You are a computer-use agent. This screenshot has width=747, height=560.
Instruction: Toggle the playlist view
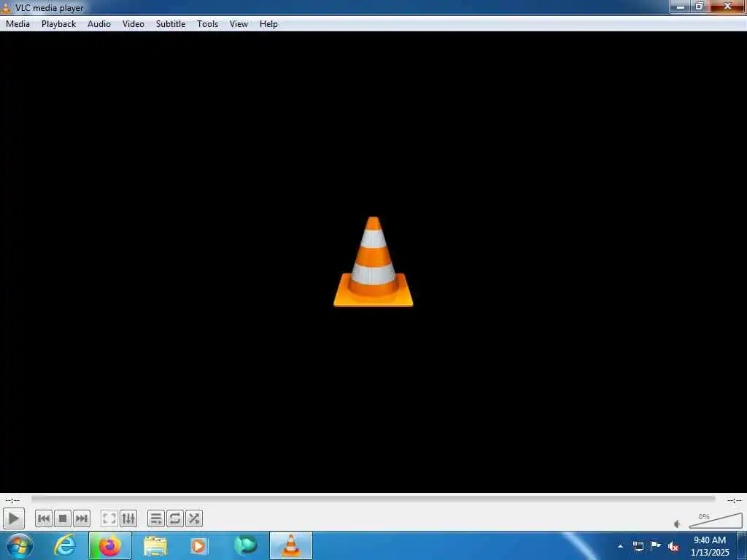point(156,518)
